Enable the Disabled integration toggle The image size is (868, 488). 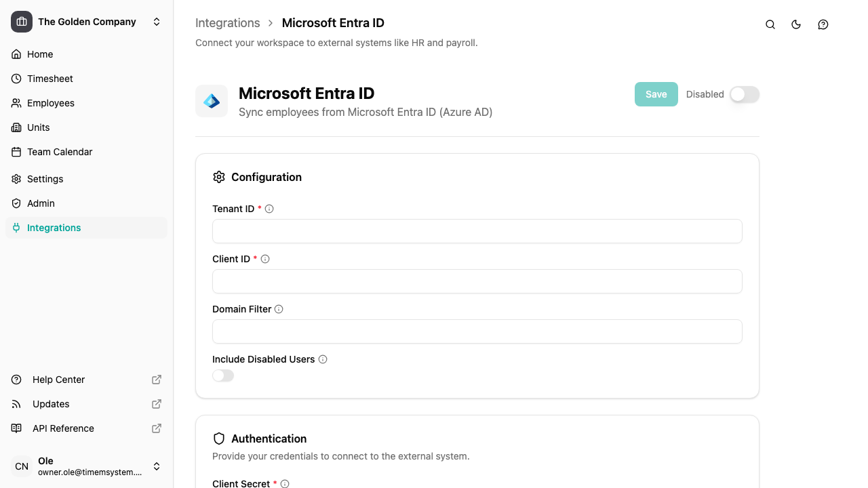click(744, 95)
